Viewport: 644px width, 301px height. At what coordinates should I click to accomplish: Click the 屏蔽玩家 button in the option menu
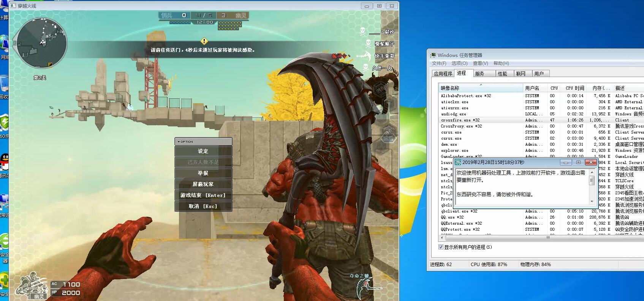[x=203, y=184]
